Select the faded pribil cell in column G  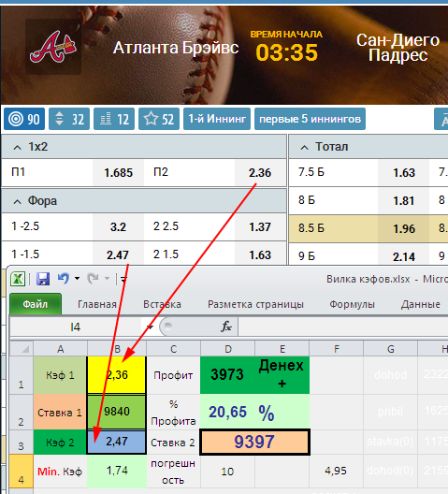tap(391, 412)
